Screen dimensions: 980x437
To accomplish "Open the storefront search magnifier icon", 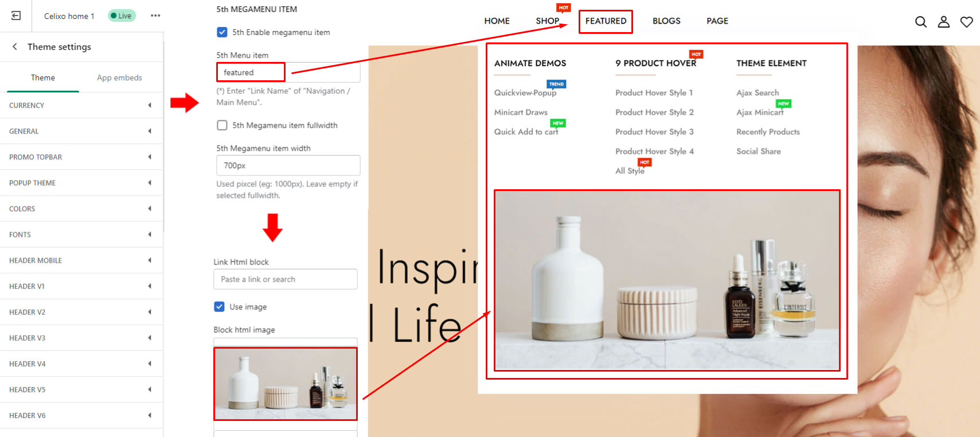I will point(921,22).
